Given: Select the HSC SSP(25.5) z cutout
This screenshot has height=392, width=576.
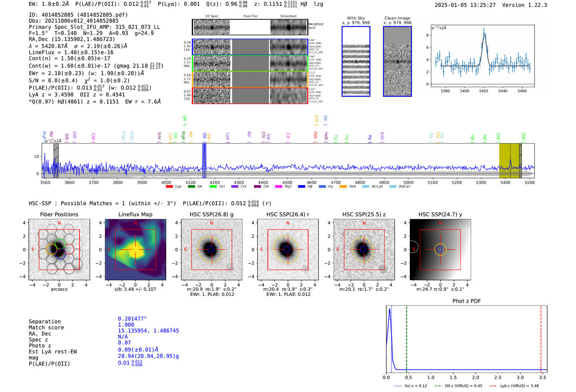Looking at the screenshot, I should point(364,249).
